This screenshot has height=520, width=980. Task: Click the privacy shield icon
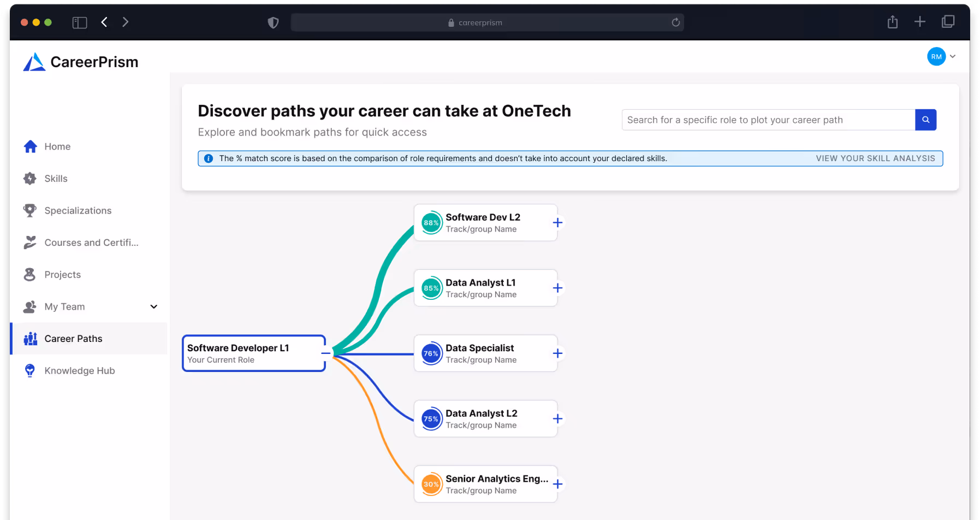click(x=273, y=22)
